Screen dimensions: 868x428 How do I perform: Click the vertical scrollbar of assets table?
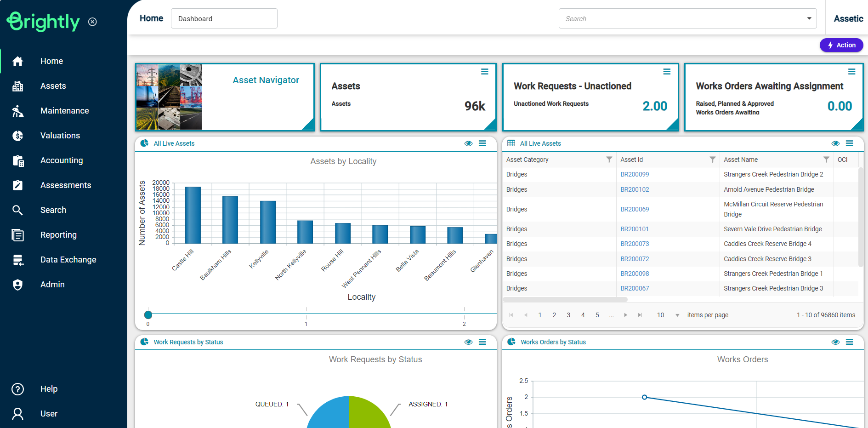click(x=861, y=217)
